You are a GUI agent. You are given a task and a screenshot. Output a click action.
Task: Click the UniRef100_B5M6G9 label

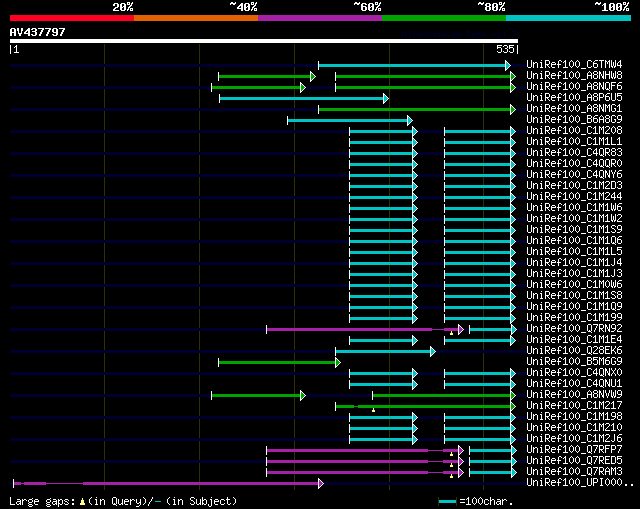(x=574, y=362)
